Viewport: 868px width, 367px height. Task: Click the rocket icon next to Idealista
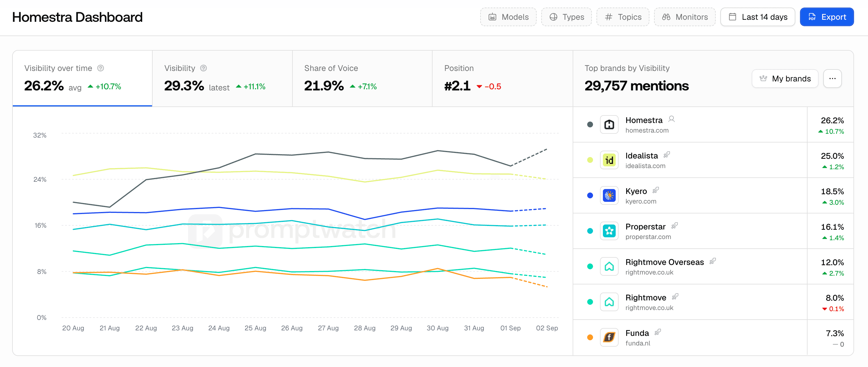coord(667,155)
